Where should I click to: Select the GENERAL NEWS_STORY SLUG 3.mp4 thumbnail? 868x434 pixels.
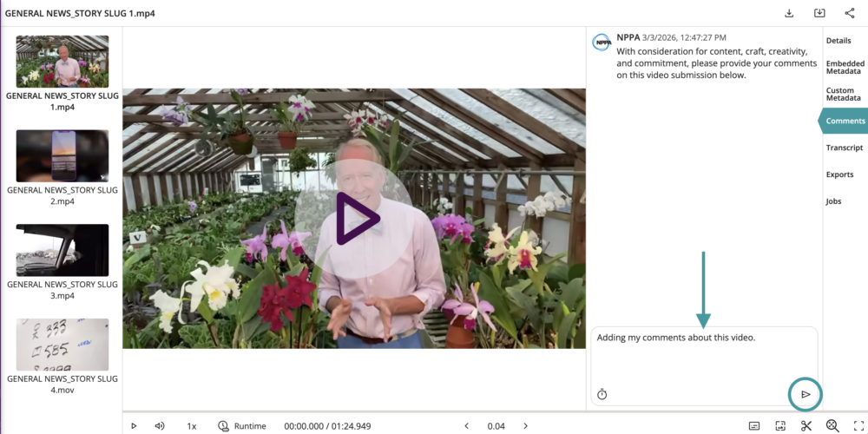pyautogui.click(x=62, y=250)
